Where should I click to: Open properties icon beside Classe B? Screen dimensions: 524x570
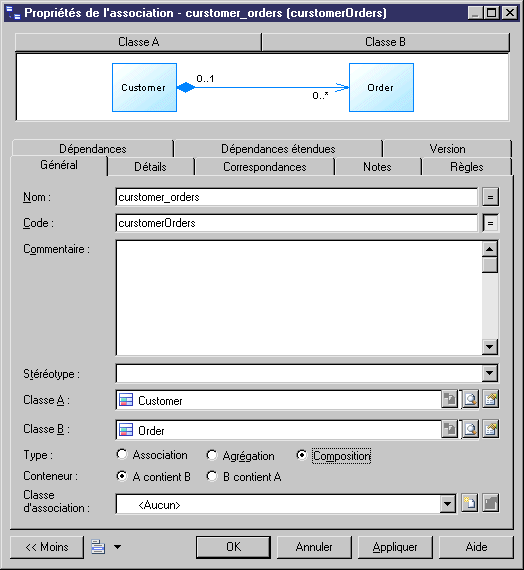tap(491, 429)
